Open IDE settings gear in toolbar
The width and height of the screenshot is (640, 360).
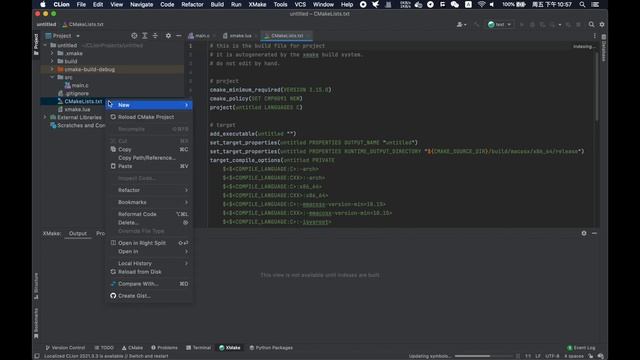[x=602, y=24]
